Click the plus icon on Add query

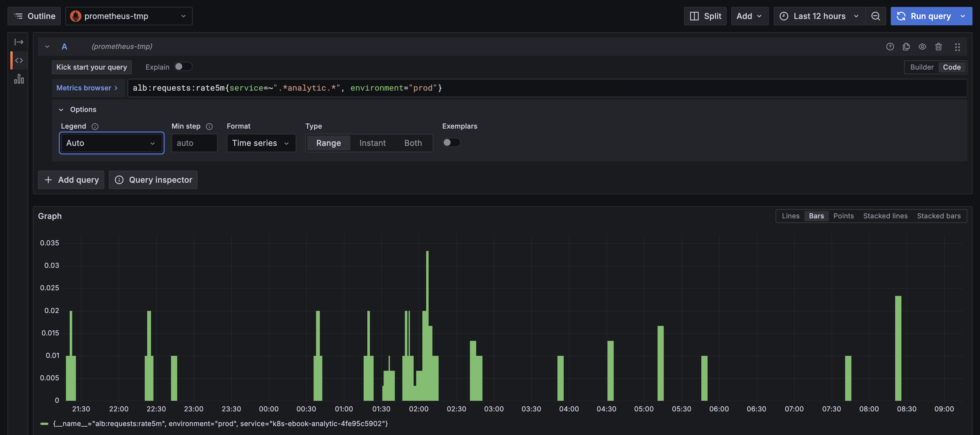[x=48, y=180]
